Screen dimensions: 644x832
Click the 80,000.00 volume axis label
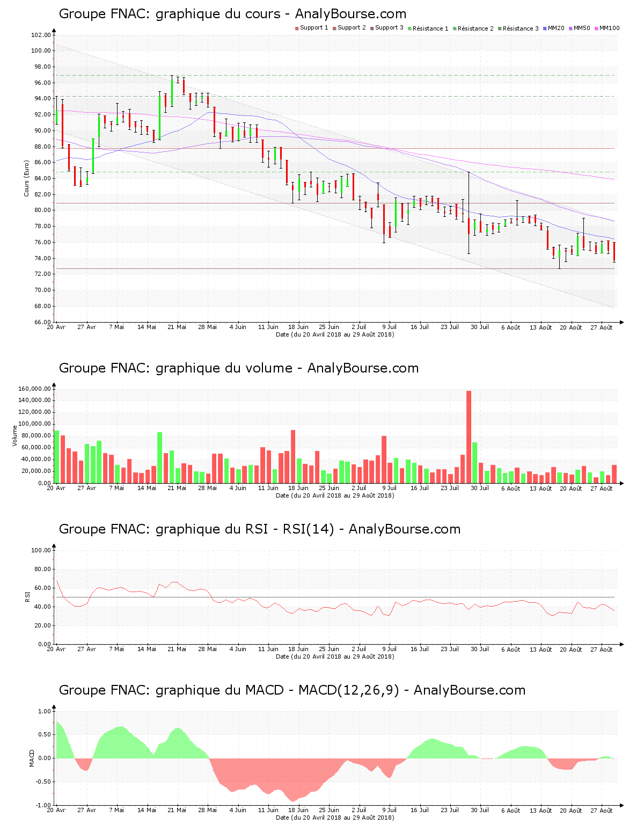point(36,436)
